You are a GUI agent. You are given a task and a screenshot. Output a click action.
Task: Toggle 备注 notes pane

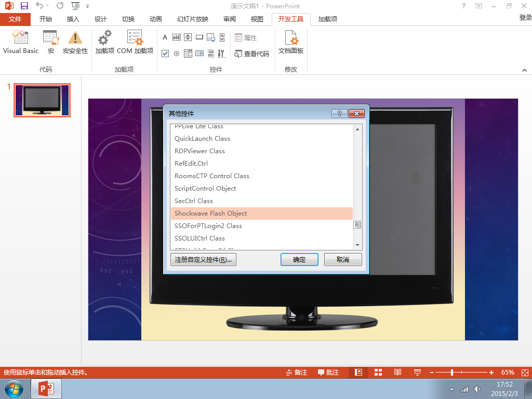click(297, 372)
